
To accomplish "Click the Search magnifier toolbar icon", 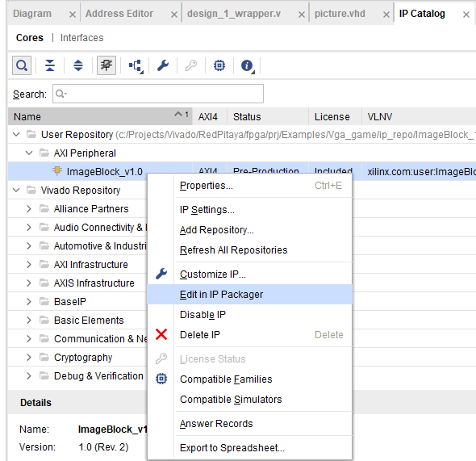I will pos(22,65).
